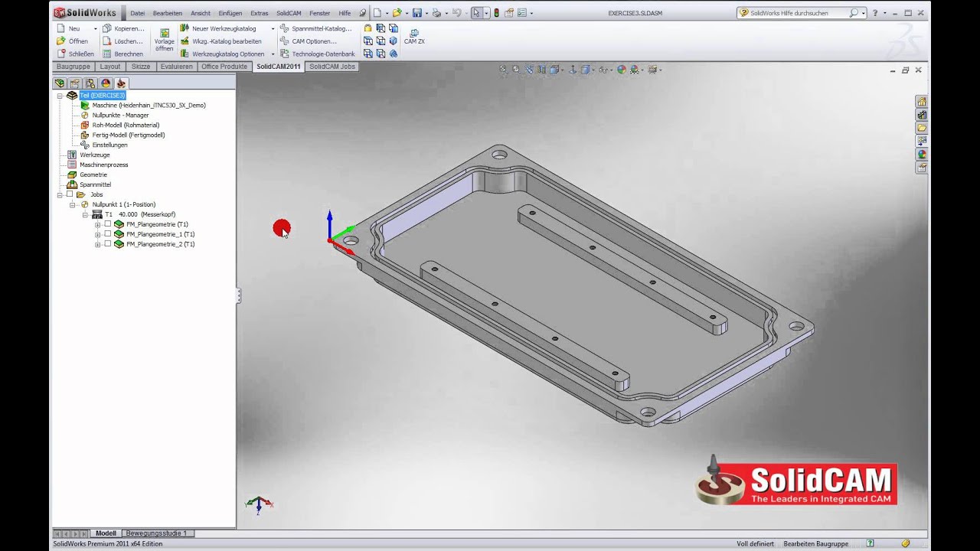Image resolution: width=980 pixels, height=551 pixels.
Task: Switch to the SolidCAM Jobs tab
Action: (x=332, y=67)
